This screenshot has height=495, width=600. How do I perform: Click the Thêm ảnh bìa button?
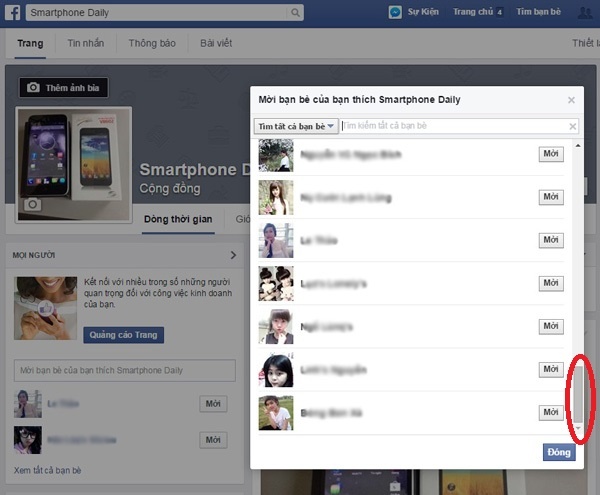(x=64, y=88)
